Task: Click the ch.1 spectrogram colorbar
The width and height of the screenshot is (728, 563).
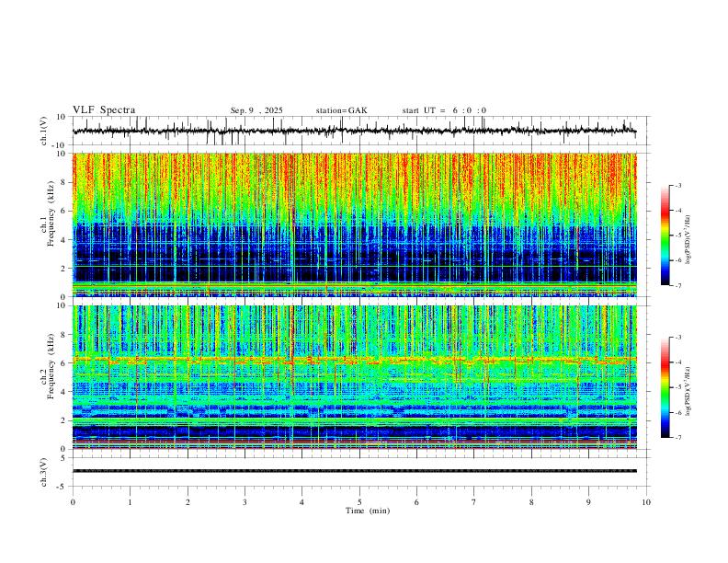Action: (x=665, y=236)
